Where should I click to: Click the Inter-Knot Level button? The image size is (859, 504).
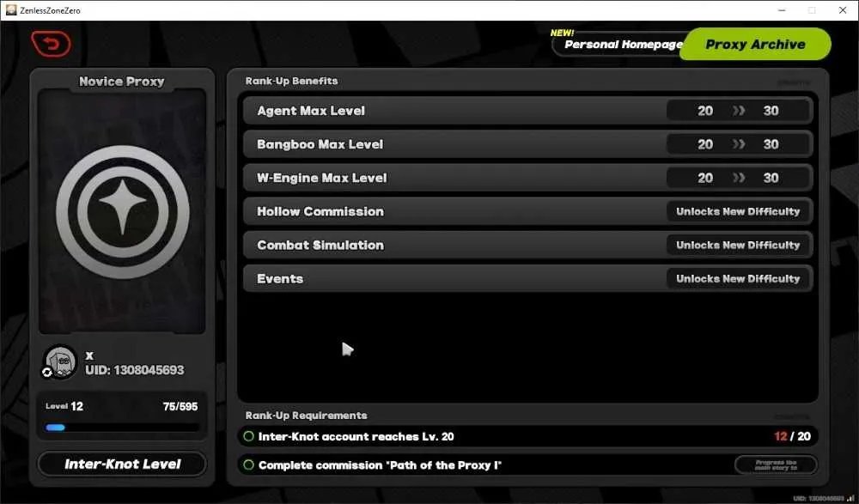(x=122, y=464)
